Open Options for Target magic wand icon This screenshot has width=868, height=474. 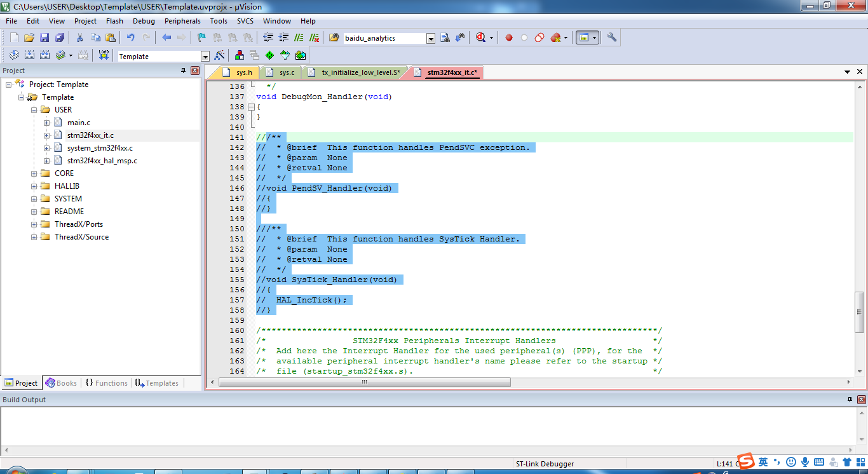click(219, 56)
